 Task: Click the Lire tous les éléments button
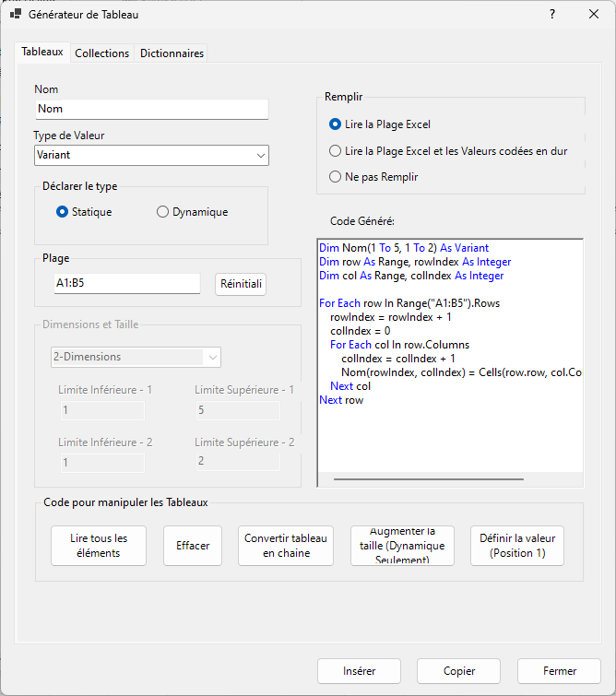click(x=99, y=546)
